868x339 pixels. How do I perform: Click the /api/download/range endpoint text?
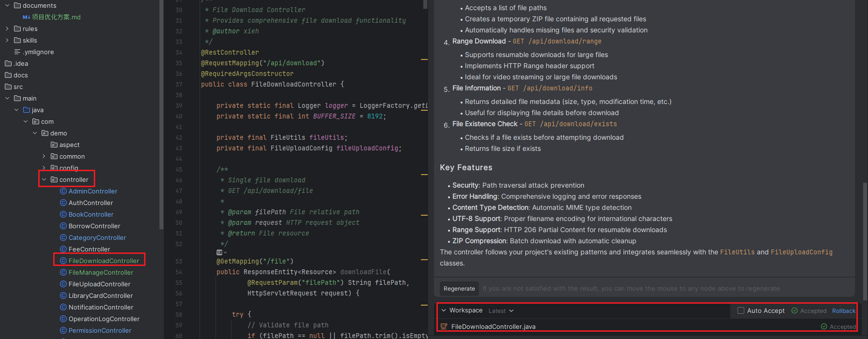click(564, 41)
